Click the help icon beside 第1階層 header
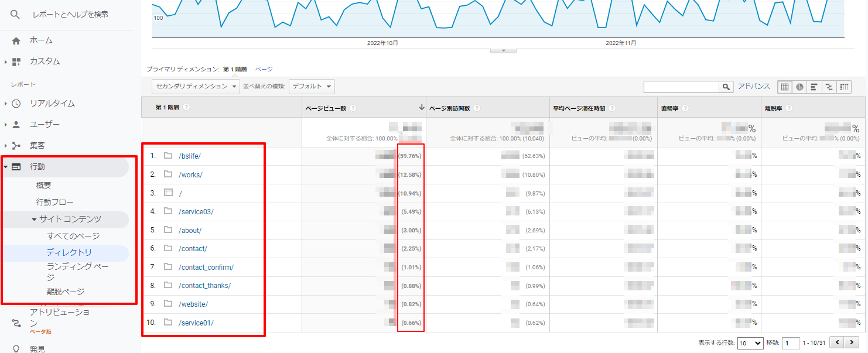This screenshot has height=353, width=868. click(186, 108)
